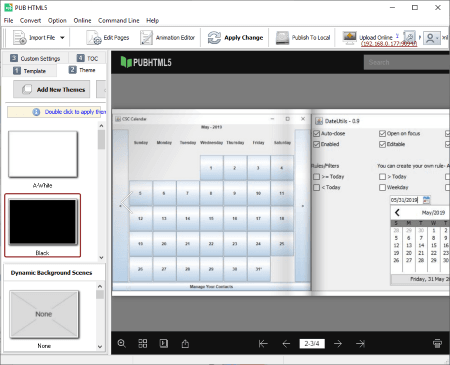Open thumbnails grid view icon
The width and height of the screenshot is (450, 365).
[143, 343]
